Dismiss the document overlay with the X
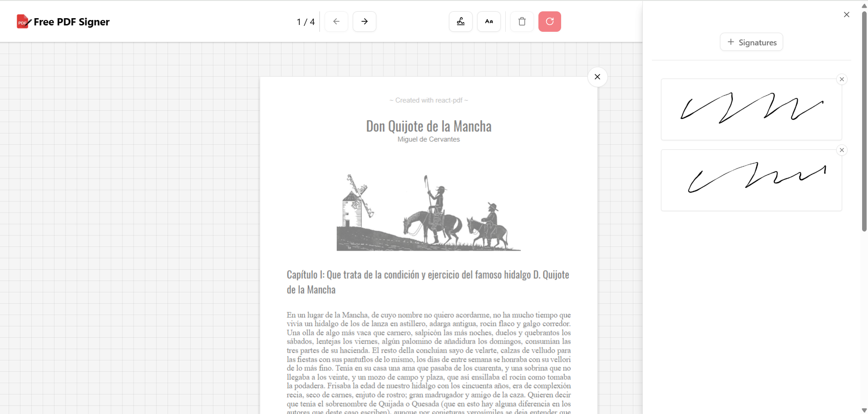The width and height of the screenshot is (868, 414). tap(597, 77)
